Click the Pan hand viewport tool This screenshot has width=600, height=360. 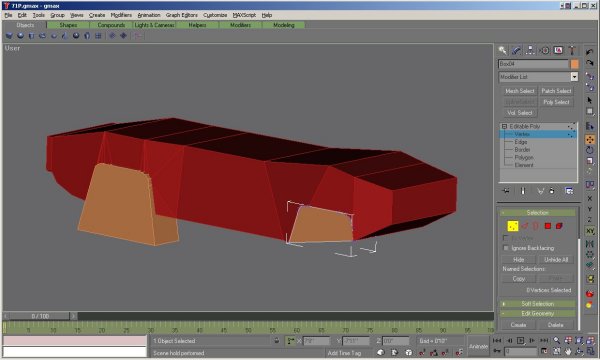[x=568, y=351]
